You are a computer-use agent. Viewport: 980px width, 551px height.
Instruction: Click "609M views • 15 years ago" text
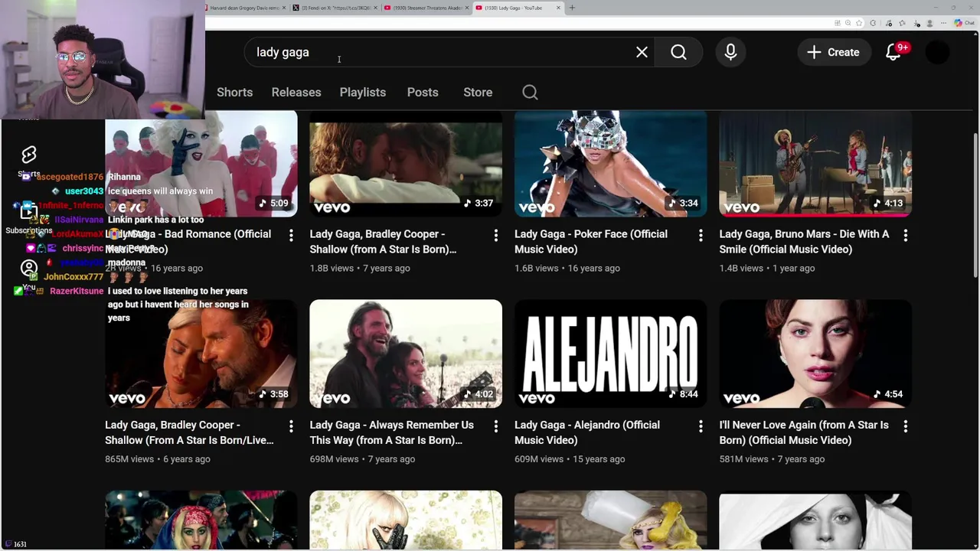(570, 459)
